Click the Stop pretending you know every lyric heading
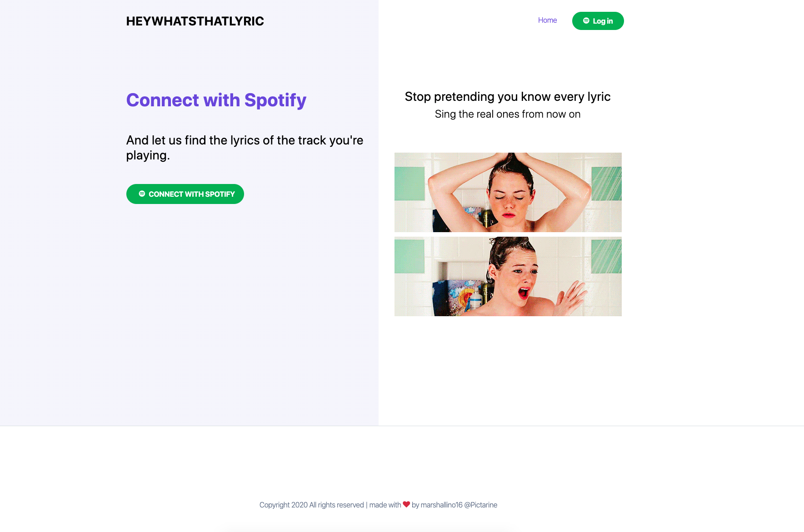The image size is (804, 532). [508, 96]
